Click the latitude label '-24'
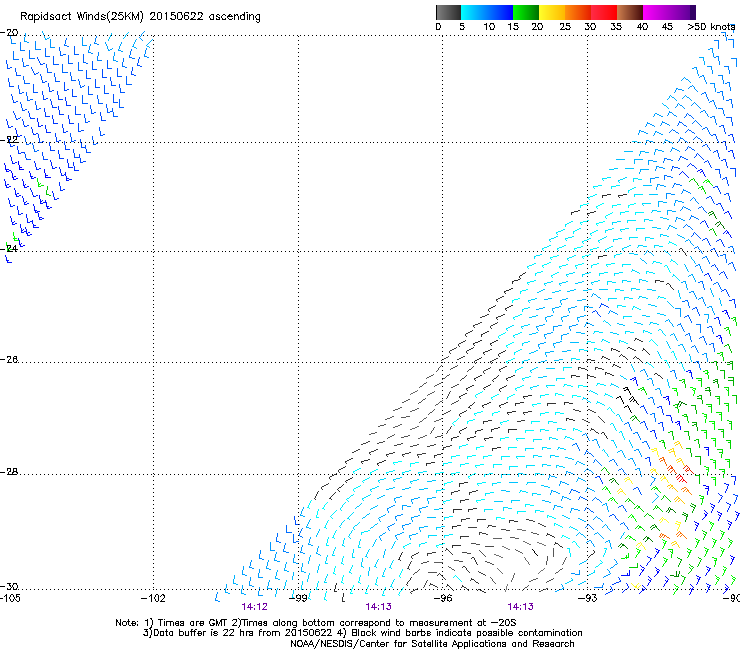This screenshot has height=650, width=740. (x=9, y=249)
